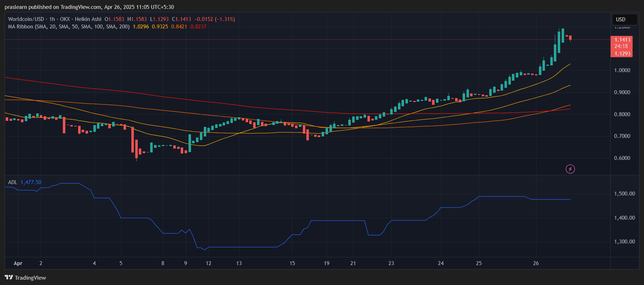
Task: Click the Apr label on time axis
Action: (18, 263)
